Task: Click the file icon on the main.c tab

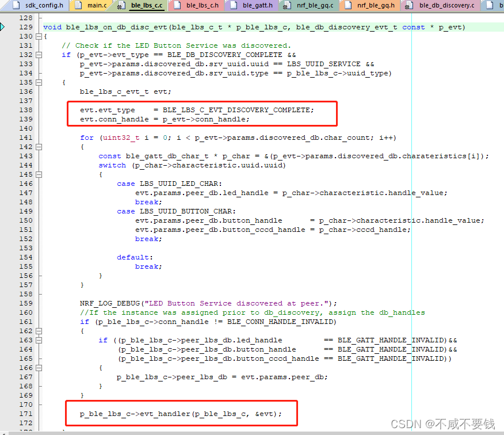Action: 77,6
